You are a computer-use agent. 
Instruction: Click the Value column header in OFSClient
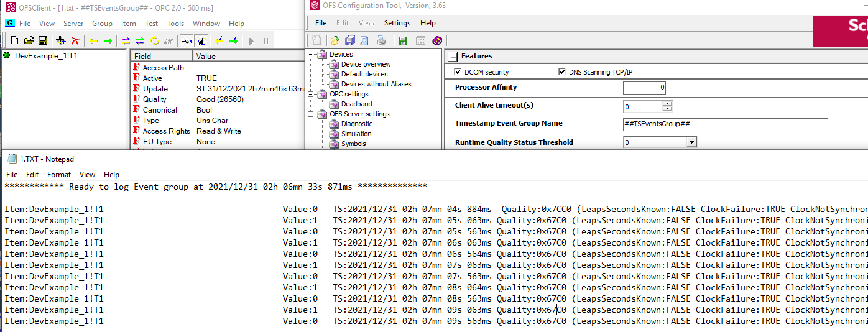coord(249,56)
